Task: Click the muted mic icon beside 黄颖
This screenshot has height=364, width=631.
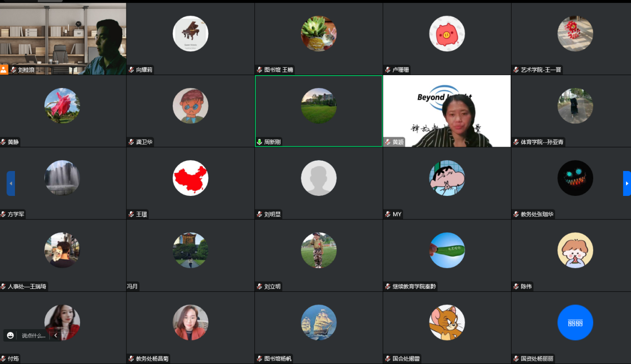Action: [387, 142]
